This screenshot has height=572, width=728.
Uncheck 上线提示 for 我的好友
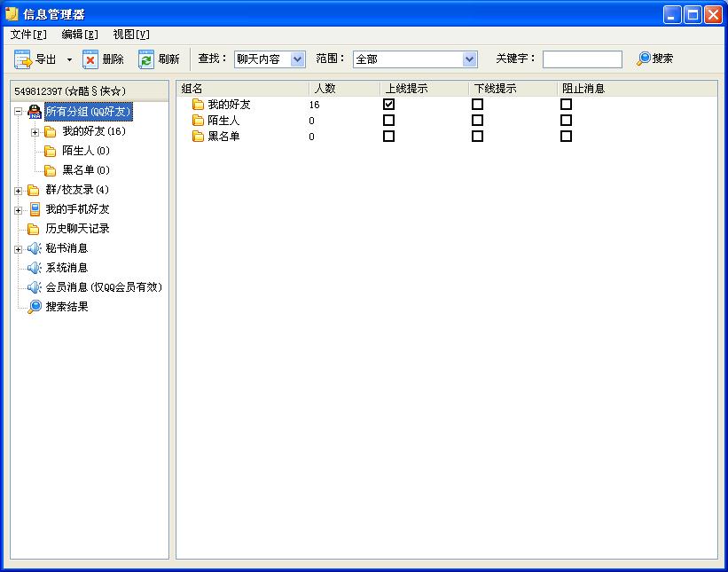coord(388,104)
